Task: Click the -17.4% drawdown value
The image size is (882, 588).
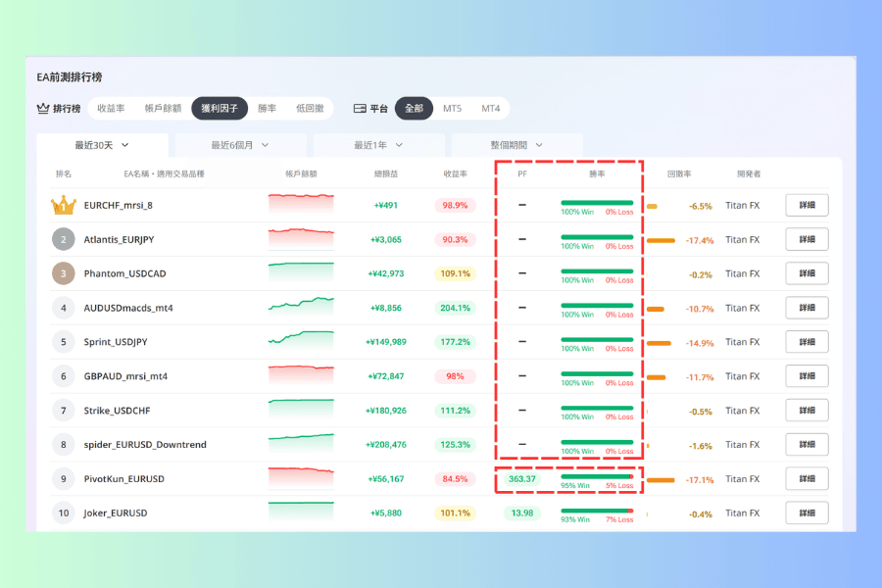Action: coord(700,240)
